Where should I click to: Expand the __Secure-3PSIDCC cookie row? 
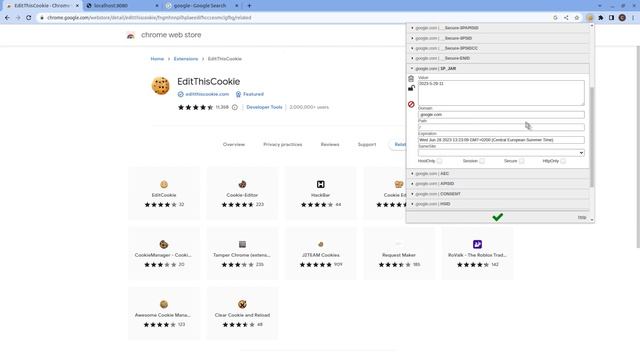(498, 48)
